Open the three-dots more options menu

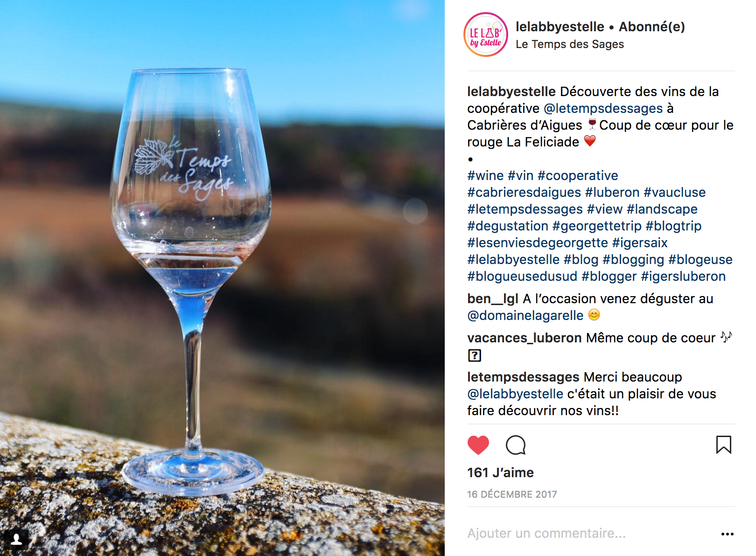click(x=727, y=534)
